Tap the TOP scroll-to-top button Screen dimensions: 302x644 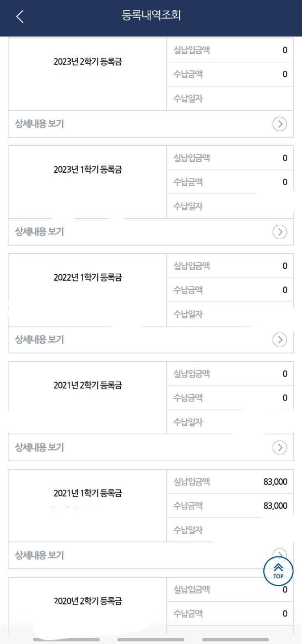278,571
